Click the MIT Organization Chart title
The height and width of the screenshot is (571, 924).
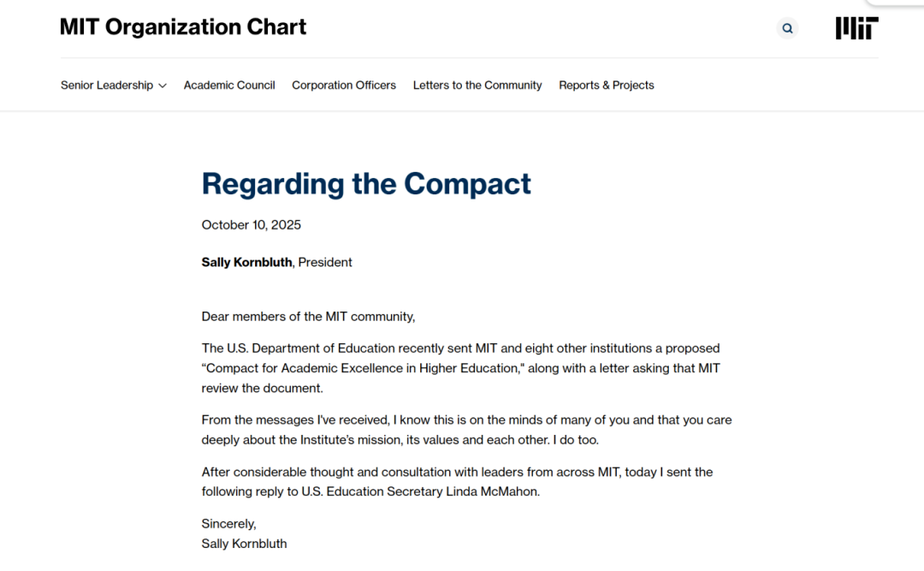pos(183,27)
